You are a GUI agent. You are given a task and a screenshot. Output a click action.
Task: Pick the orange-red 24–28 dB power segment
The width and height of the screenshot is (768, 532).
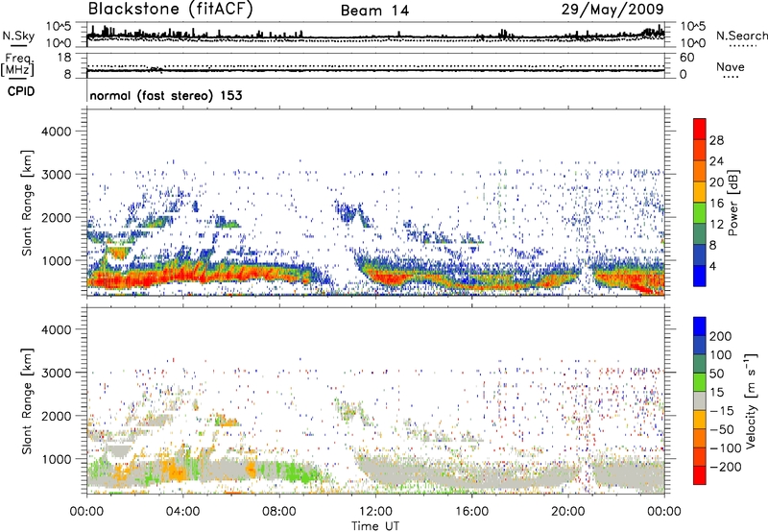[700, 150]
